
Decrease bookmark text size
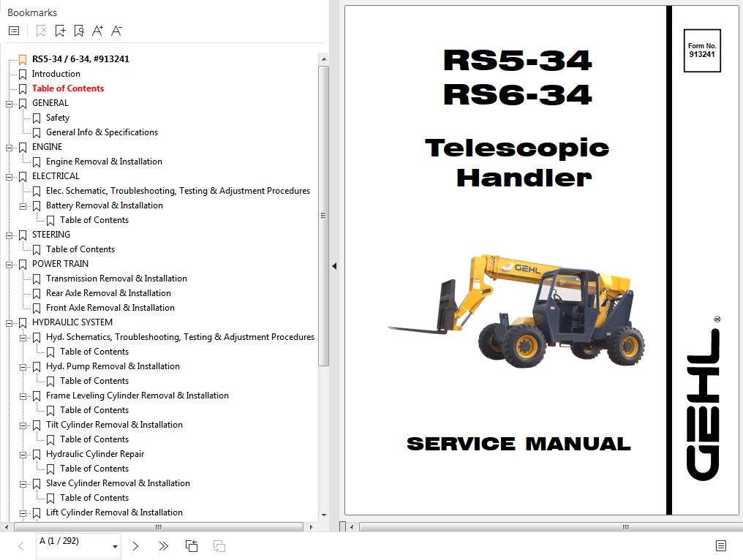click(x=116, y=31)
